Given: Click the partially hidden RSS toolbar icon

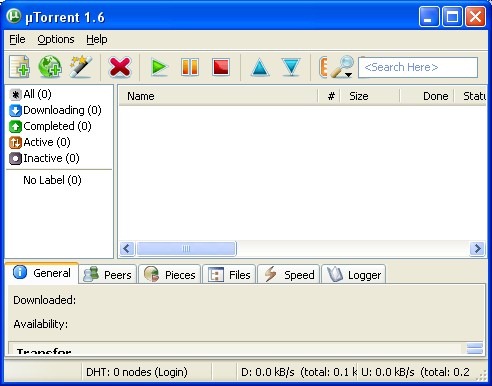Looking at the screenshot, I should (x=323, y=67).
